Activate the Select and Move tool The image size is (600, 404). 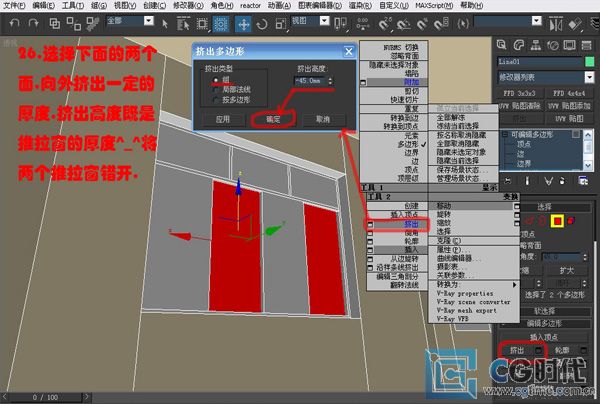tap(243, 24)
